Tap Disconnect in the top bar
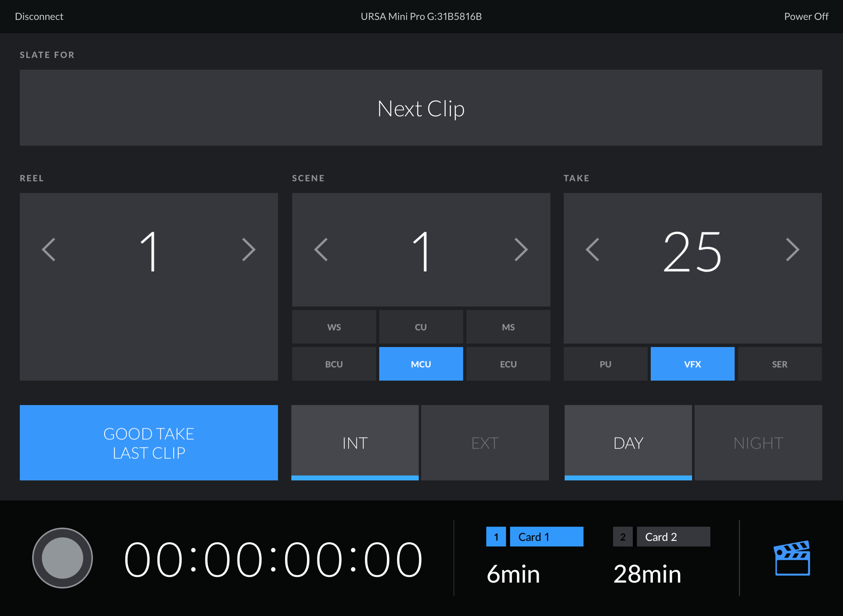 pyautogui.click(x=39, y=16)
